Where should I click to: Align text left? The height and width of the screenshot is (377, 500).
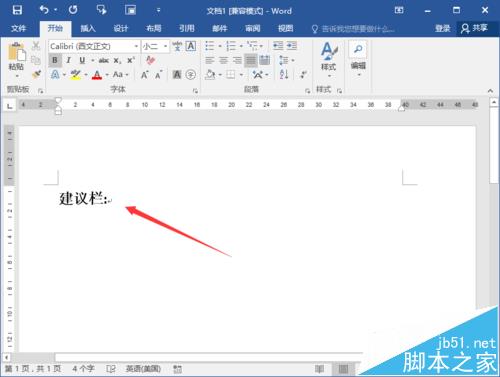click(x=209, y=60)
